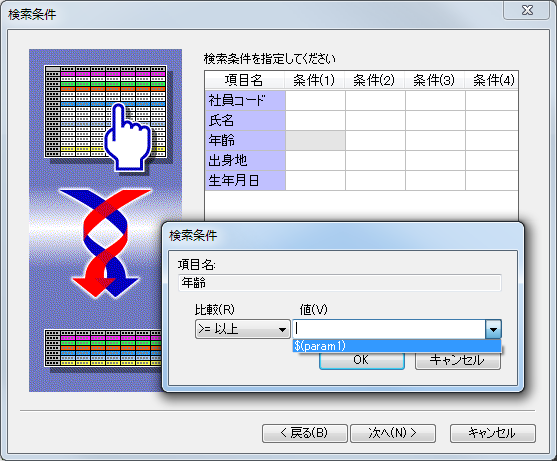557x461 pixels.
Task: Click the red-blue twisted arrows graphic
Action: click(x=106, y=243)
